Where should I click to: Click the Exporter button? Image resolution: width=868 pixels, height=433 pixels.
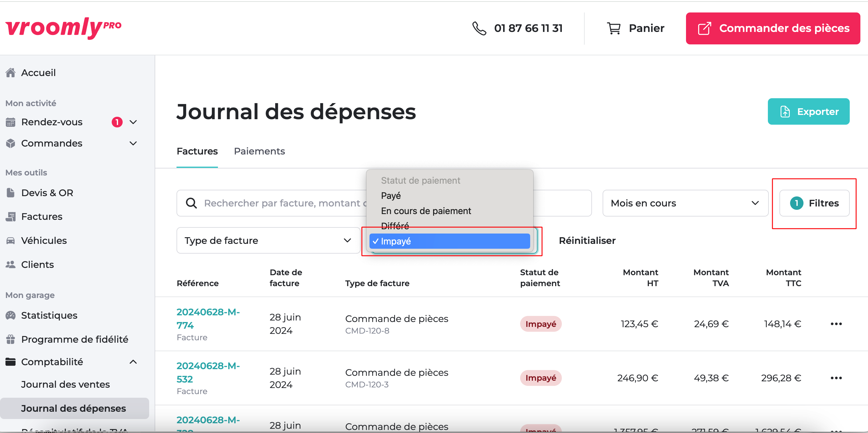[808, 112]
